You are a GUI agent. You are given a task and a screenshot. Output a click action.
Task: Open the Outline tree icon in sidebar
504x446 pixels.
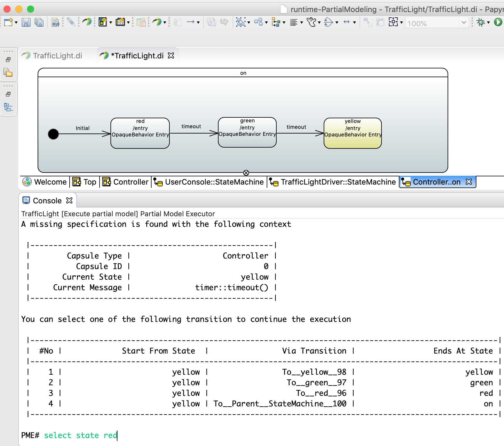click(x=8, y=107)
